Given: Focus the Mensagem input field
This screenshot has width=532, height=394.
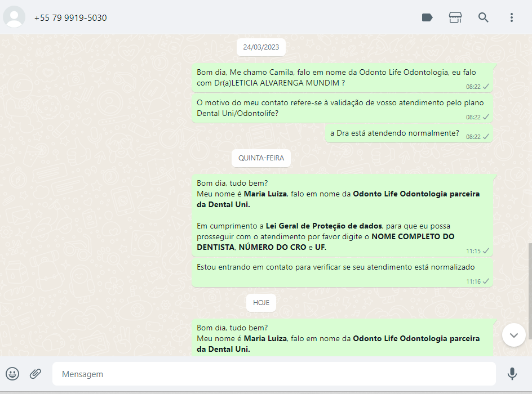Looking at the screenshot, I should (x=274, y=374).
